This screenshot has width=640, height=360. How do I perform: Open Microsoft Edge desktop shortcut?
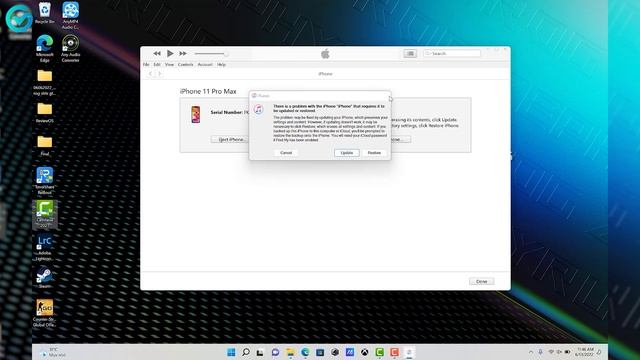[x=44, y=49]
